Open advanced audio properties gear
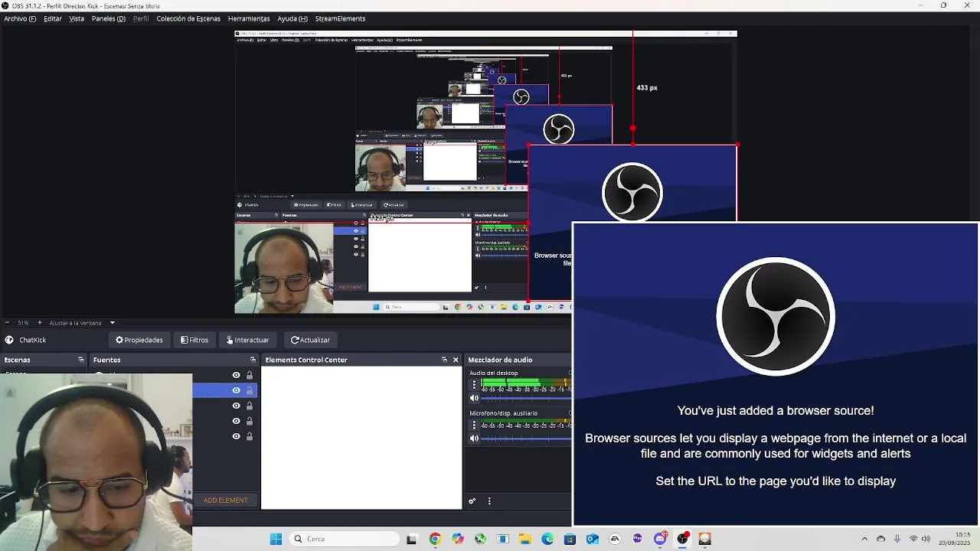The image size is (980, 551). 472,501
